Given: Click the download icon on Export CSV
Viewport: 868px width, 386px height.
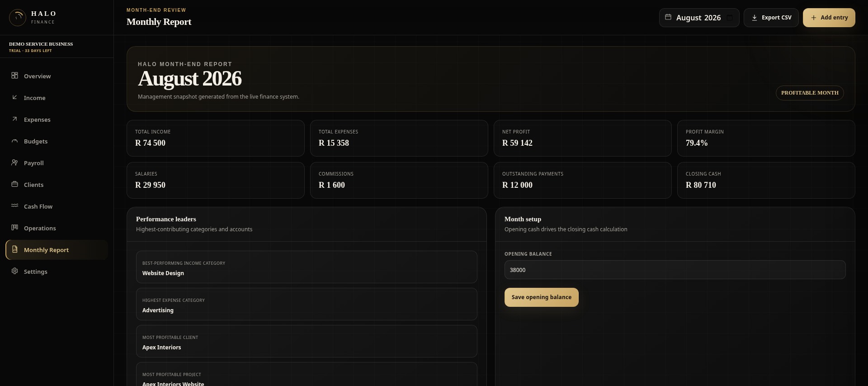Looking at the screenshot, I should click(x=755, y=18).
